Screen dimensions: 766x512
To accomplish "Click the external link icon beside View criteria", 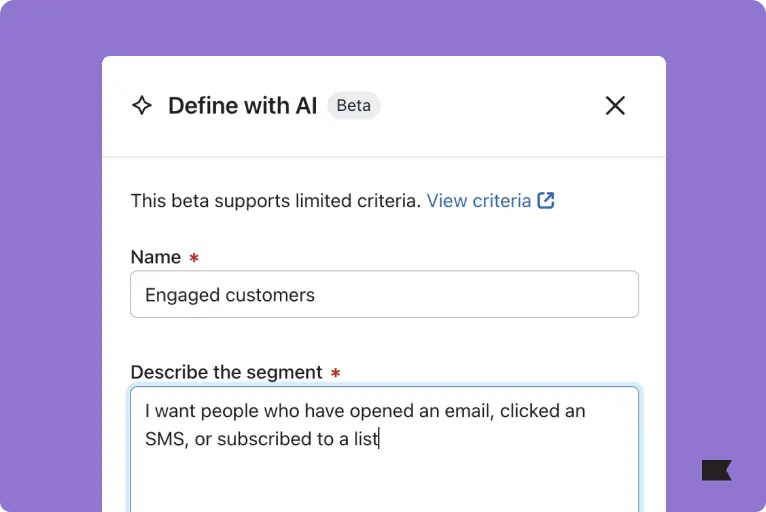I will coord(546,200).
